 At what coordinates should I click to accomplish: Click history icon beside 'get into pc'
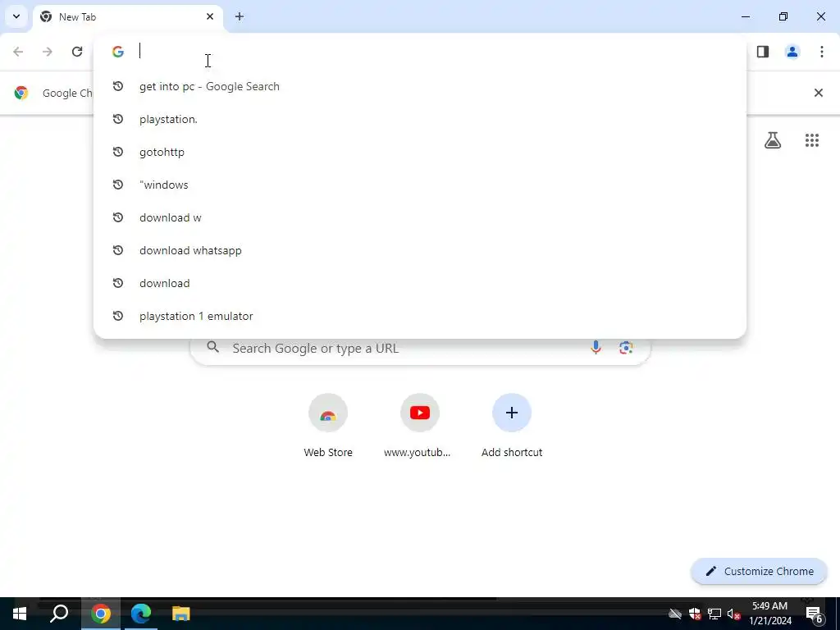[118, 86]
